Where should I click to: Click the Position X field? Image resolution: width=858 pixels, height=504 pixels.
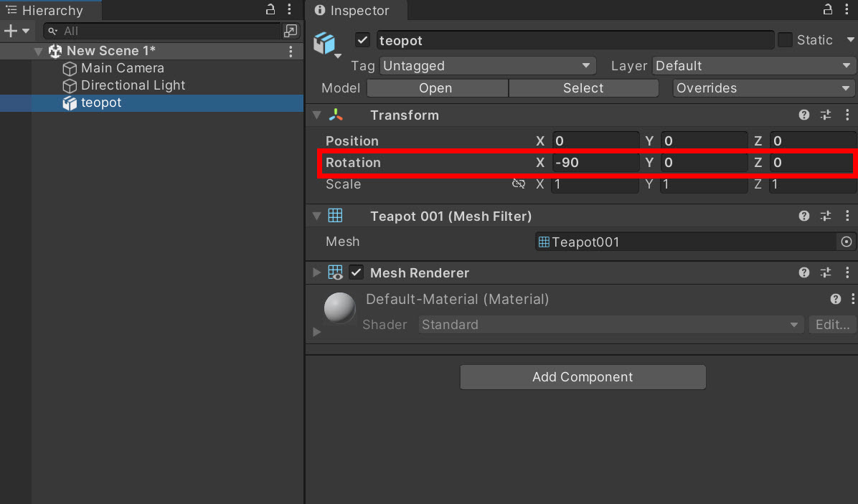tap(595, 141)
